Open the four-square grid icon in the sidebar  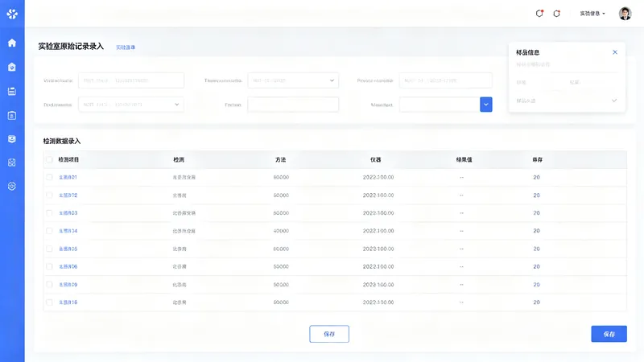(12, 162)
